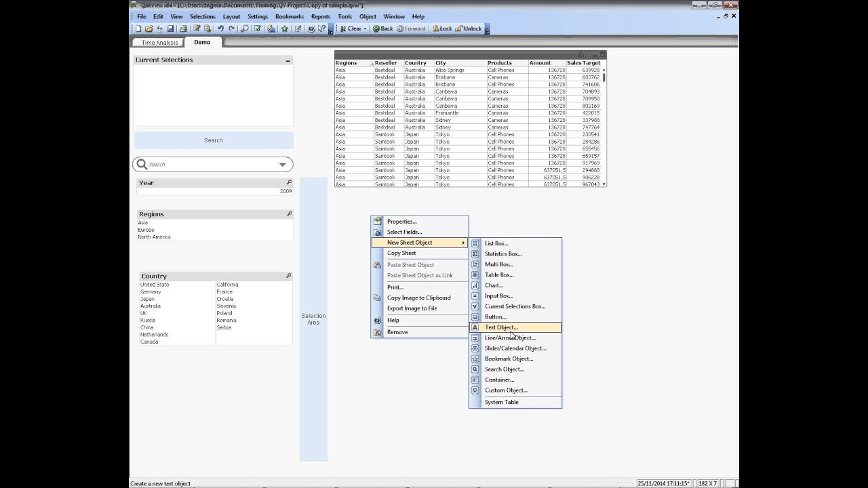Screen dimensions: 868x488
Task: Expand the New Sheet Object submenu arrow
Action: tap(464, 243)
